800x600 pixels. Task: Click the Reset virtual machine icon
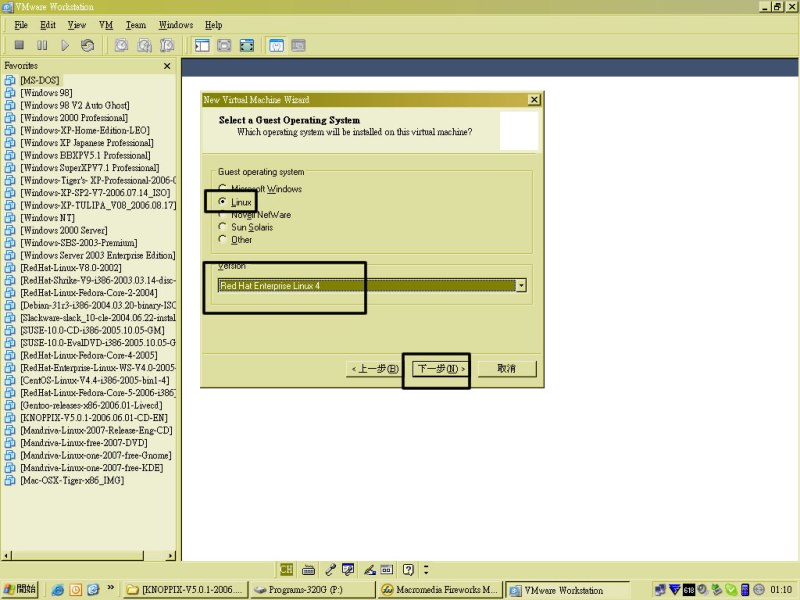[87, 45]
